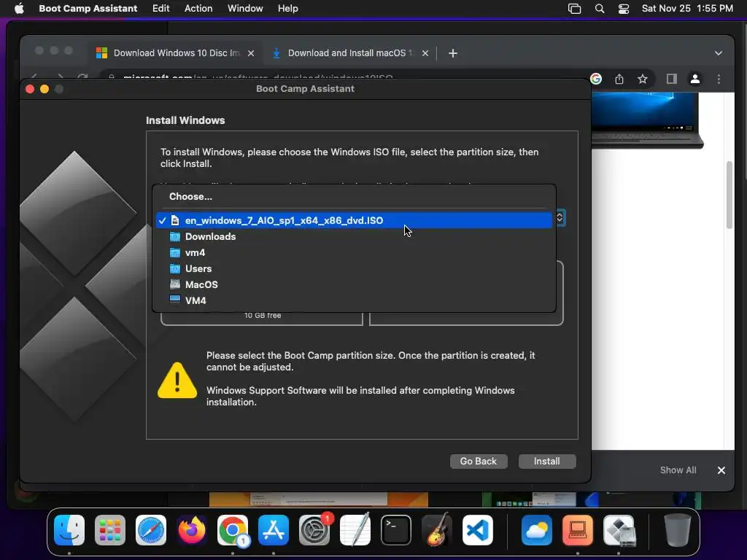Screen dimensions: 747x560
Task: Open the Trash in the Dock
Action: pyautogui.click(x=678, y=530)
